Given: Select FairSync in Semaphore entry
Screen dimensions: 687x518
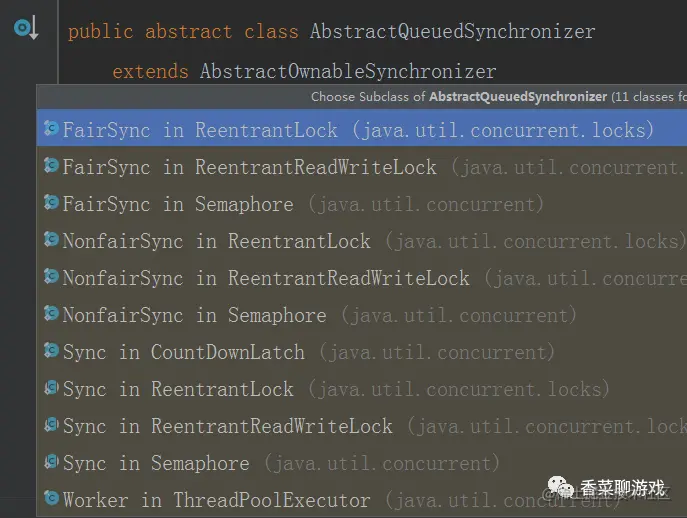Looking at the screenshot, I should (178, 204).
